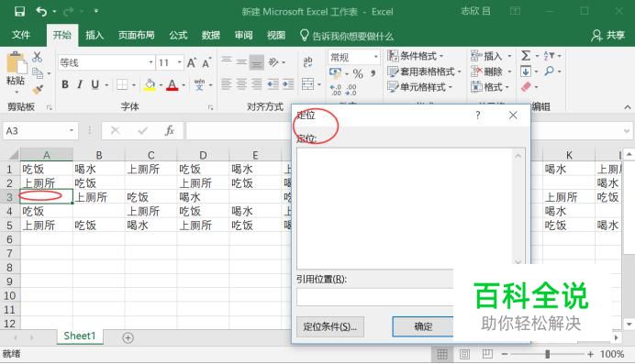
Task: Click the AutoSum sigma icon
Action: tap(526, 55)
